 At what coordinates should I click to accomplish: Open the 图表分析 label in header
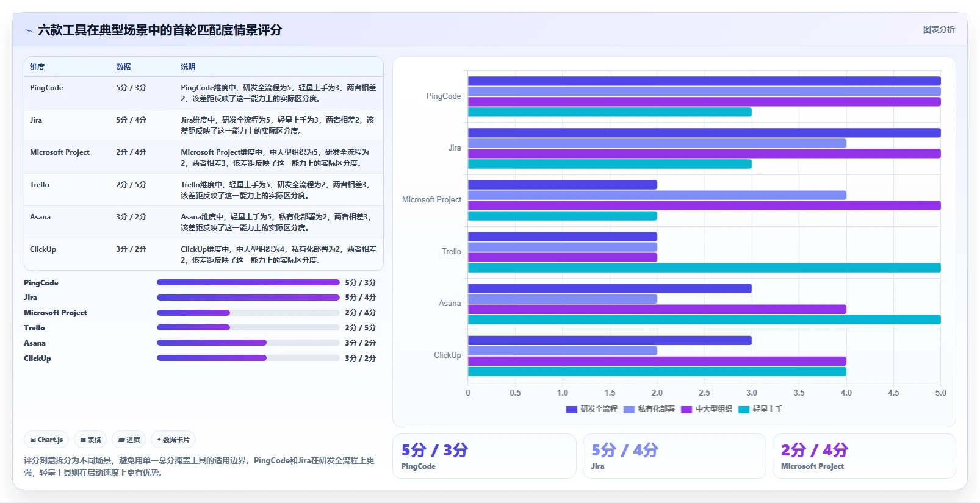[939, 29]
